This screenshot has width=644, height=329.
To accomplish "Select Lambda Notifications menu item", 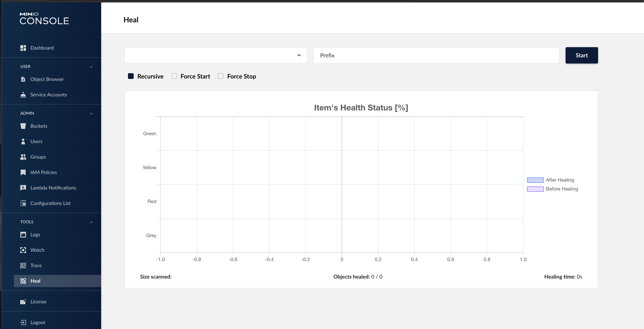I will coord(53,188).
